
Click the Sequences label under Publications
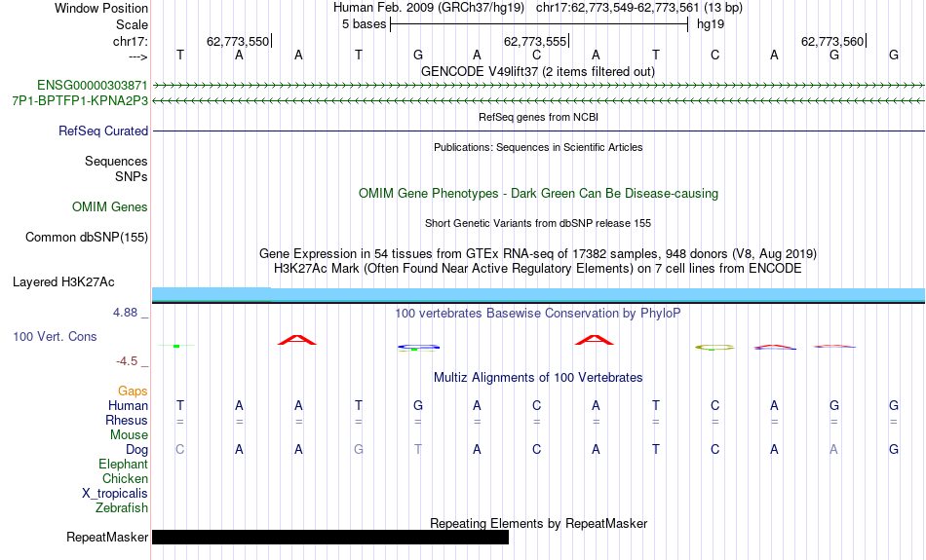tap(116, 161)
